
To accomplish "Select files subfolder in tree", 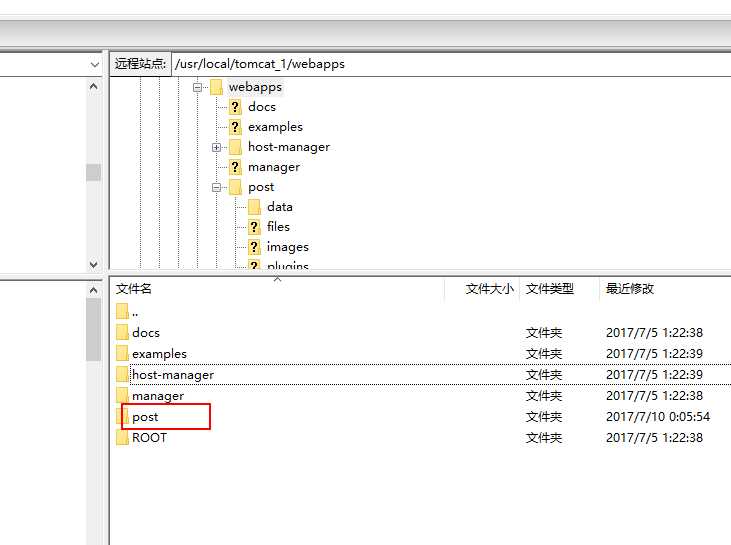I will click(x=278, y=227).
